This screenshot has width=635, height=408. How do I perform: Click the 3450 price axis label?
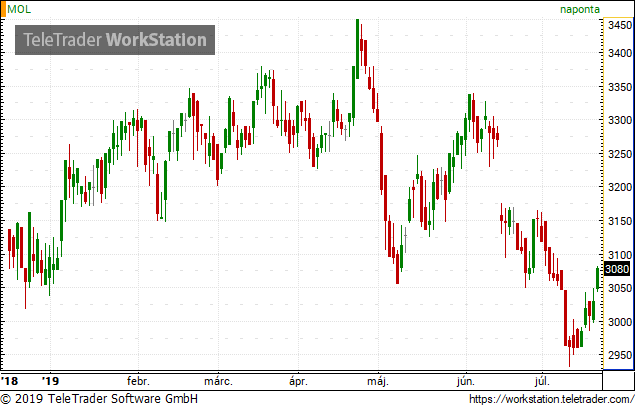pos(620,25)
